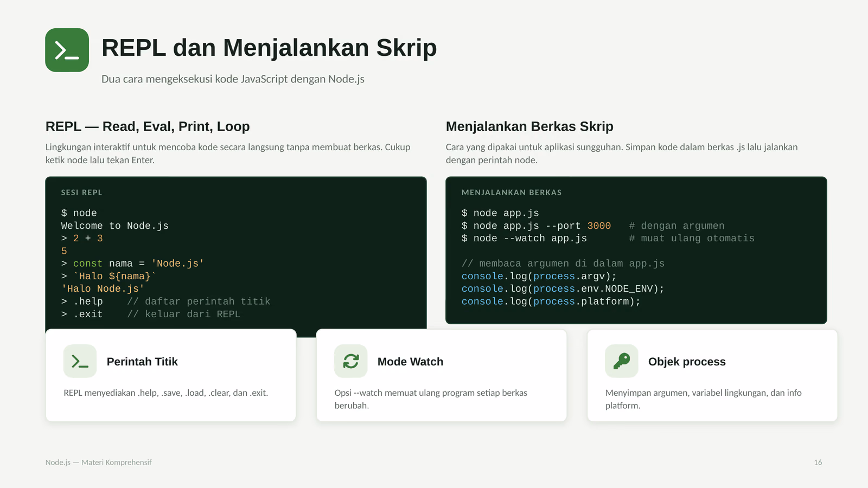Click the output line "'Halo Node.js'"
Screen dimensions: 868x488
point(103,288)
